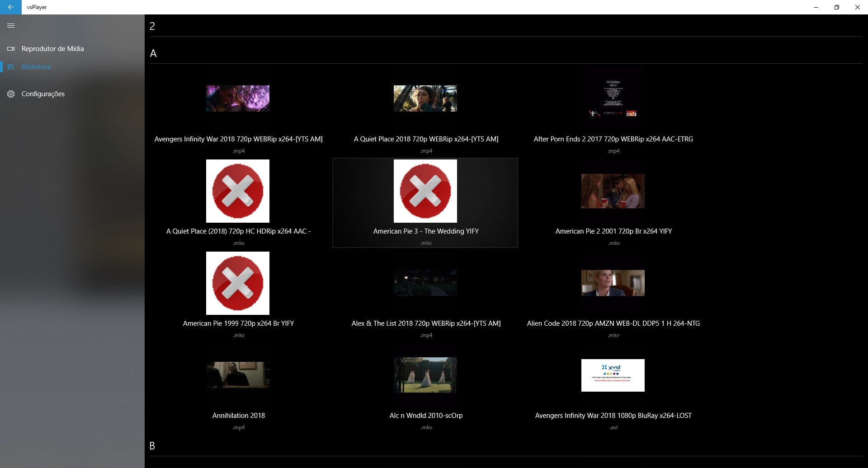Open Reprodutor de Mídia page
Screen dimensions: 868x468
53,49
